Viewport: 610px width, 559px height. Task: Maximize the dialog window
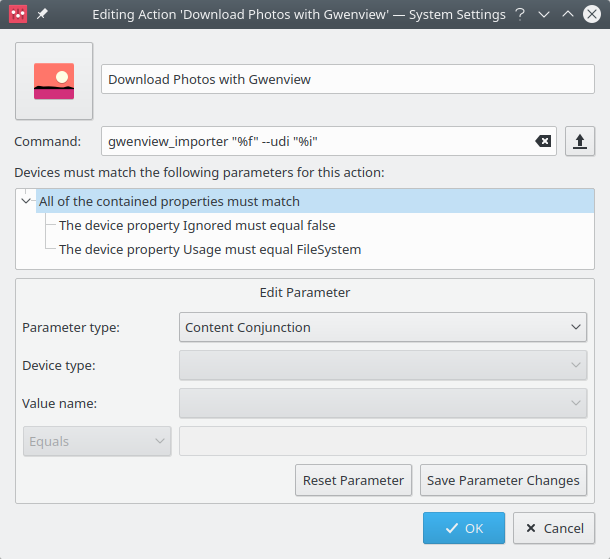(x=567, y=16)
